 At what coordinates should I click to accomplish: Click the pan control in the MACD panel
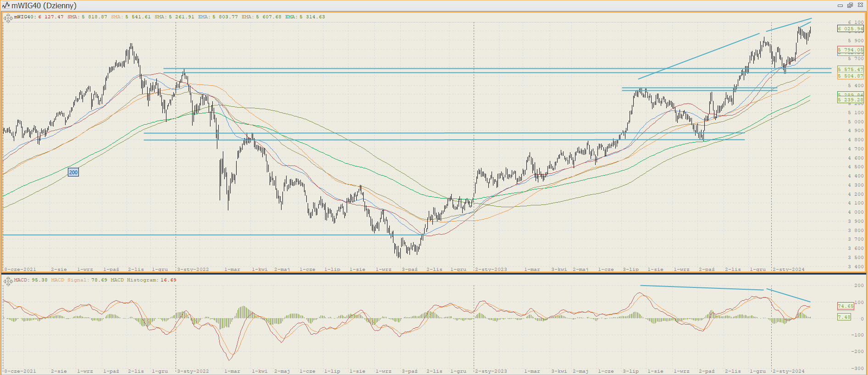click(x=8, y=281)
